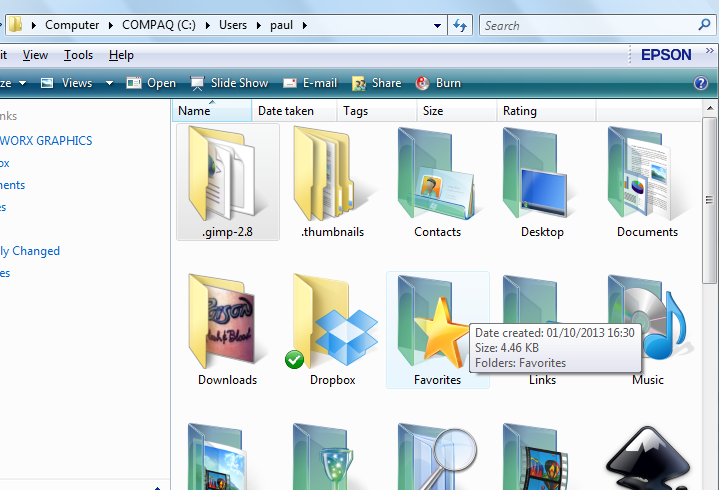719x490 pixels.
Task: Select the Searches folder with magnifier
Action: (437, 457)
